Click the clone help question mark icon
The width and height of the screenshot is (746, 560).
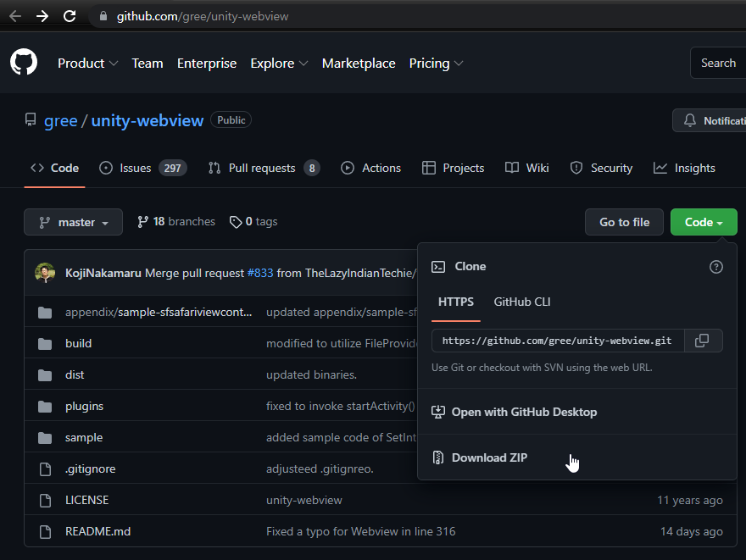(x=716, y=267)
